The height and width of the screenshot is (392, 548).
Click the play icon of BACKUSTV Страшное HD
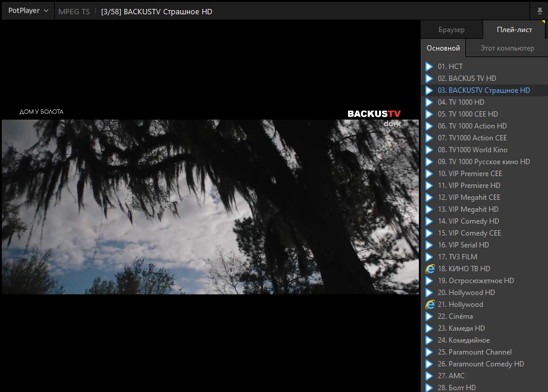pos(429,90)
